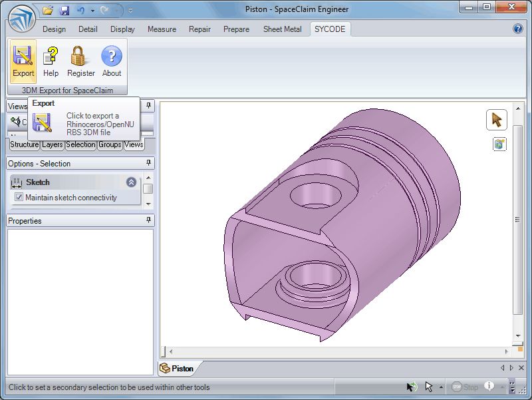Switch to the Layers panel tab

click(53, 144)
